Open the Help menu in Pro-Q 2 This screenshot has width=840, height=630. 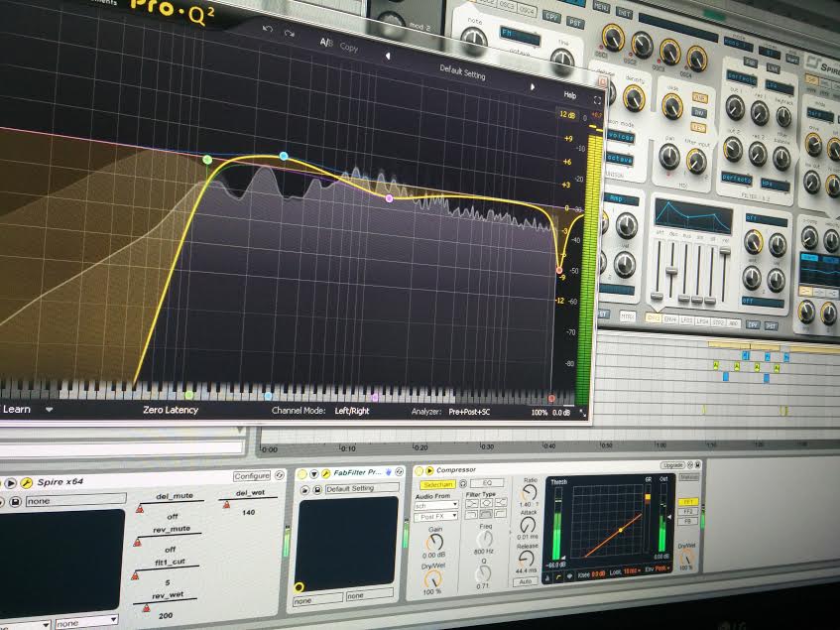pyautogui.click(x=570, y=95)
